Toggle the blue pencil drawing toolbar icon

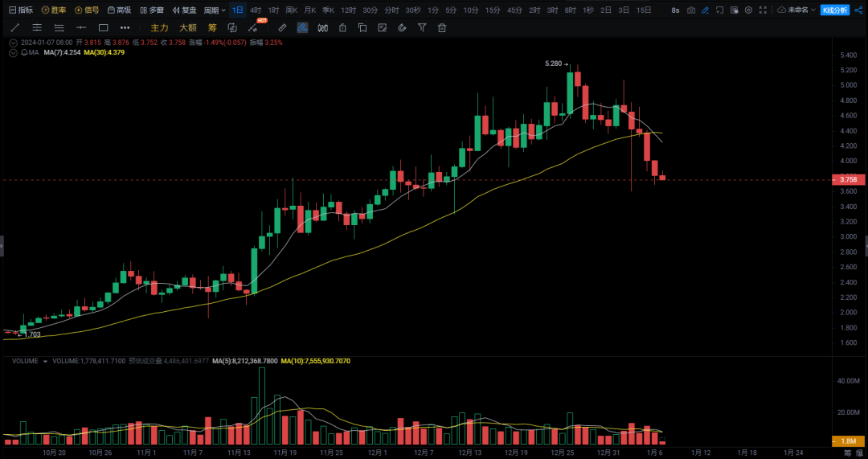[706, 10]
